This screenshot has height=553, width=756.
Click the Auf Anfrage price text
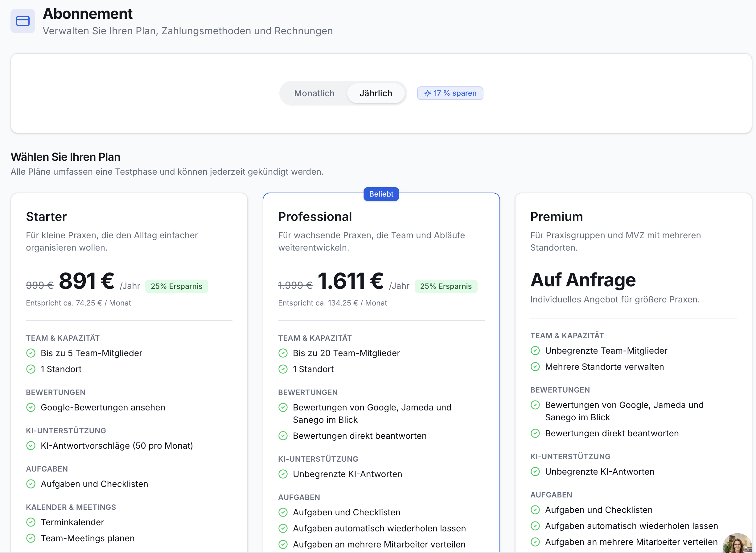583,280
